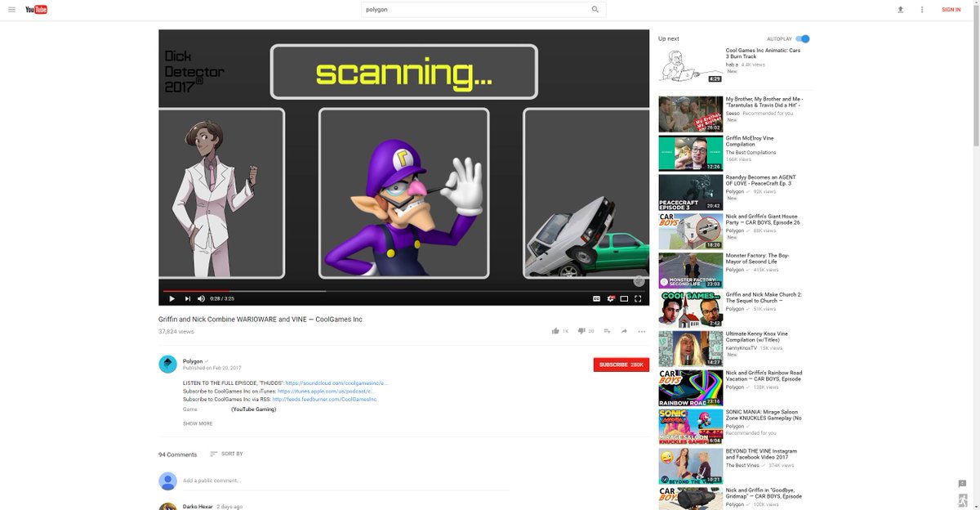Click the YouTube Gaming game label
The width and height of the screenshot is (980, 510).
coord(253,409)
